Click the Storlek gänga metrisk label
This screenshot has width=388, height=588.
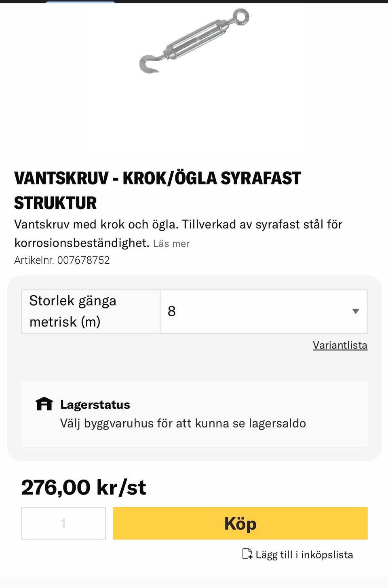tap(73, 311)
